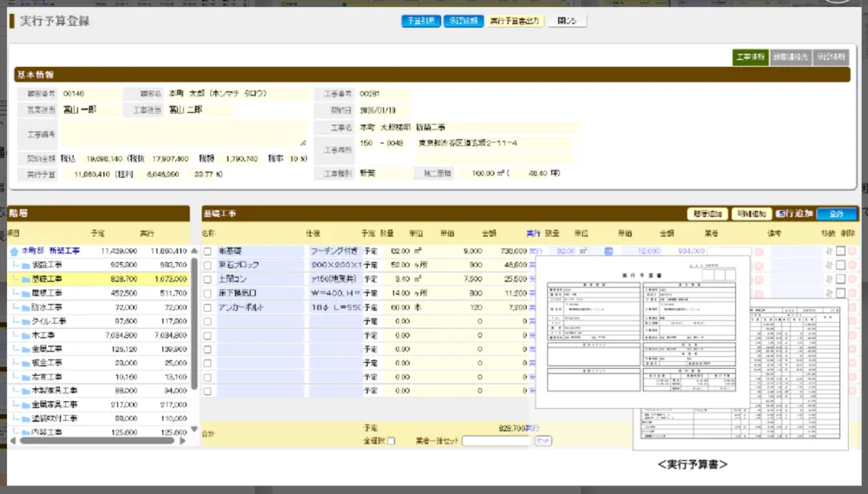The image size is (868, 494).
Task: Tick the checkbox for 土間コン row
Action: (x=207, y=279)
